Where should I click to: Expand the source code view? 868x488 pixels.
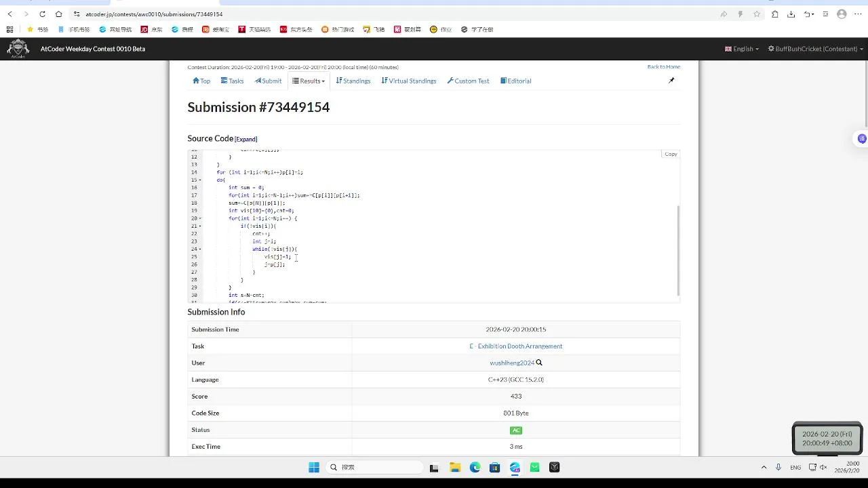[x=246, y=139]
